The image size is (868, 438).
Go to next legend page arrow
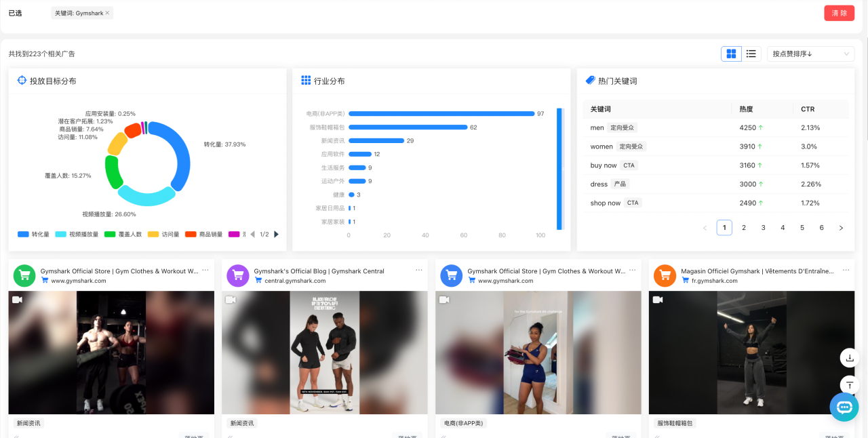276,235
